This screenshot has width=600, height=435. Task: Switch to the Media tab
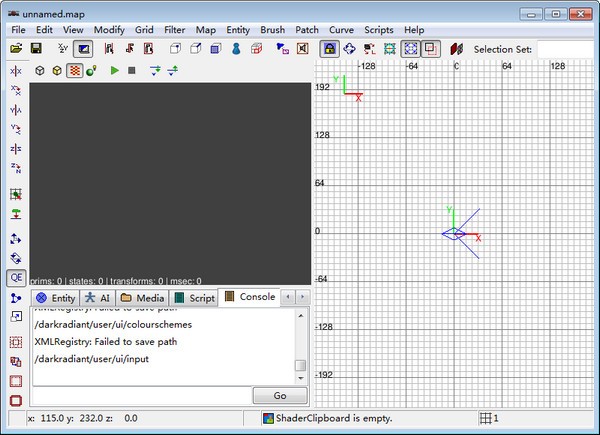point(142,298)
